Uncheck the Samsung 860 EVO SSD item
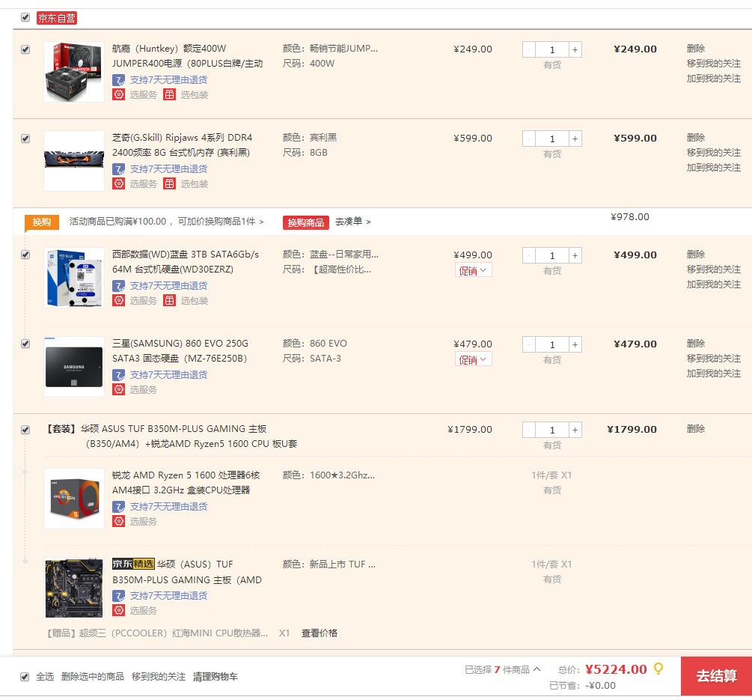The height and width of the screenshot is (700, 752). [x=25, y=344]
